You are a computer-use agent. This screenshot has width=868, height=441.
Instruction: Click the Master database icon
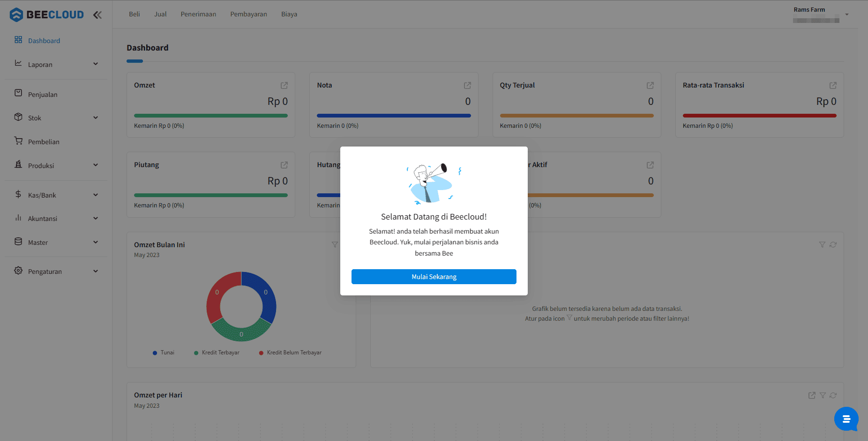(18, 242)
